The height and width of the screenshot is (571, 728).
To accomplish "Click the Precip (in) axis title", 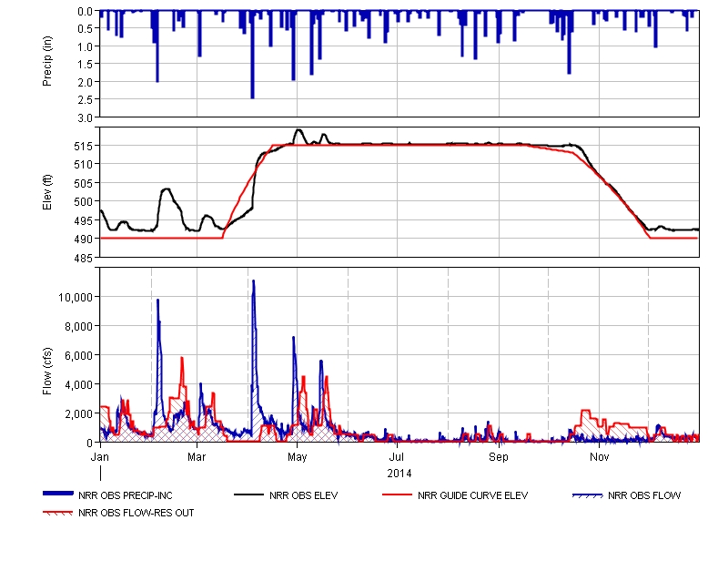I will 47,61.
